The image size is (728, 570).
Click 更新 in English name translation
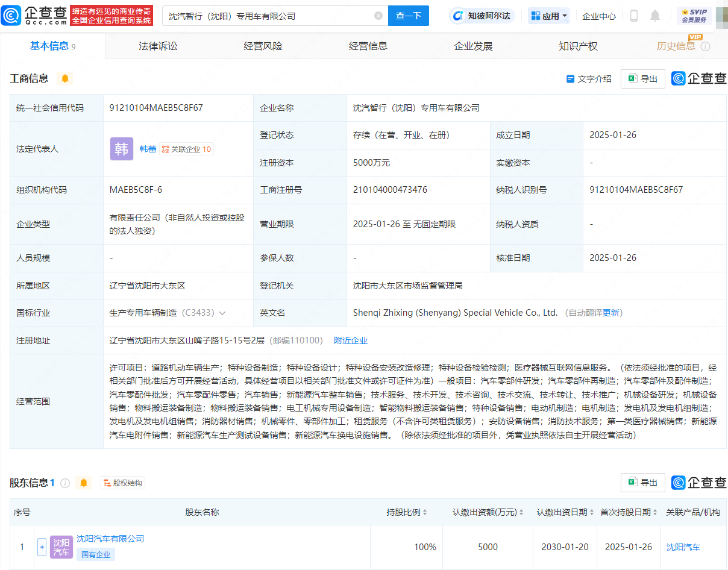(x=610, y=313)
